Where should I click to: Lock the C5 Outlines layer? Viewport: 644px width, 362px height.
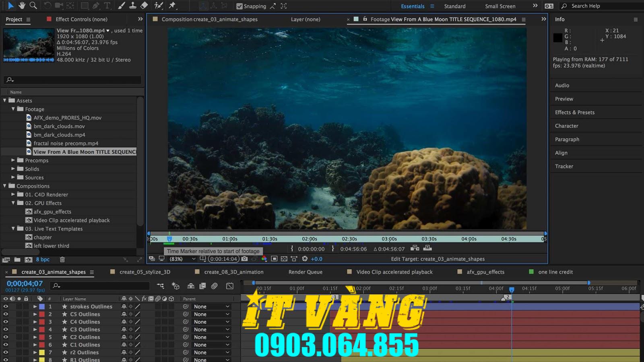(x=26, y=314)
